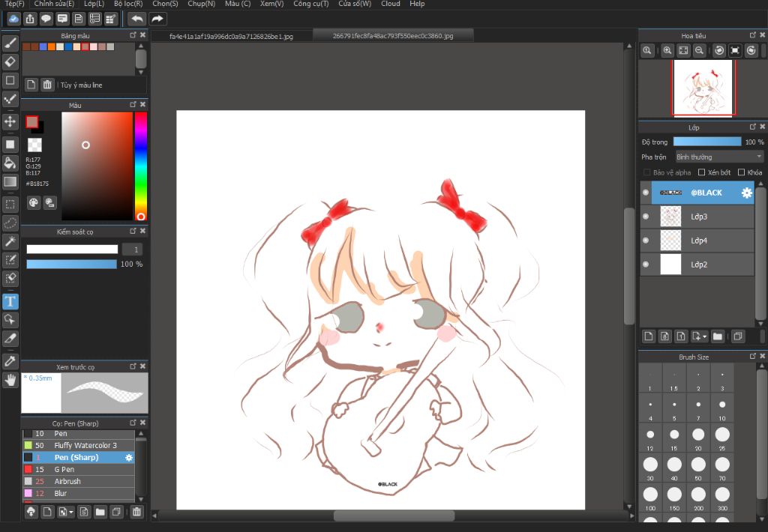
Task: Choose the Move tool
Action: point(10,121)
